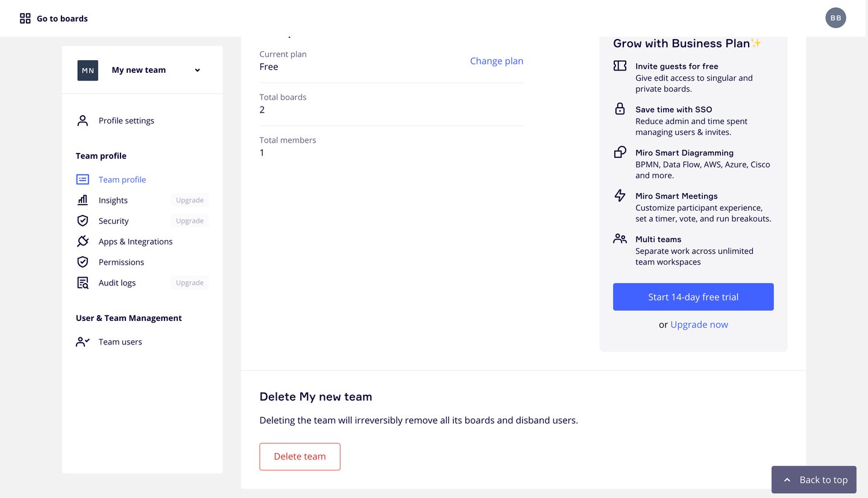This screenshot has height=498, width=868.
Task: Click Upgrade next to Insights
Action: pyautogui.click(x=189, y=200)
